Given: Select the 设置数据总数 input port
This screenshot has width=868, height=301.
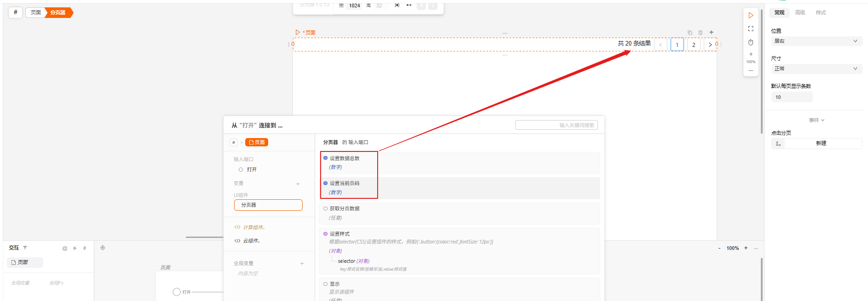Looking at the screenshot, I should pyautogui.click(x=345, y=158).
